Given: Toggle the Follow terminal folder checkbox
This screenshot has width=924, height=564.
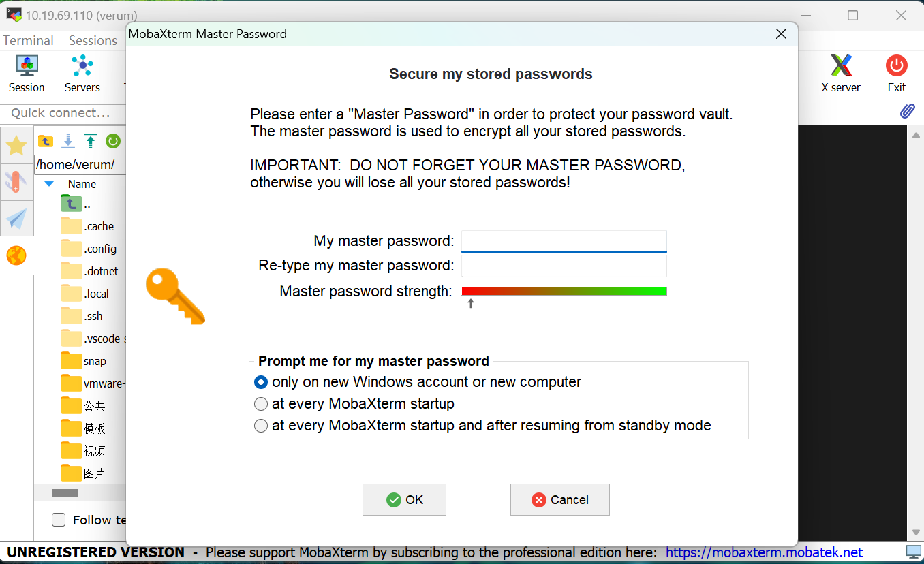Looking at the screenshot, I should coord(59,520).
